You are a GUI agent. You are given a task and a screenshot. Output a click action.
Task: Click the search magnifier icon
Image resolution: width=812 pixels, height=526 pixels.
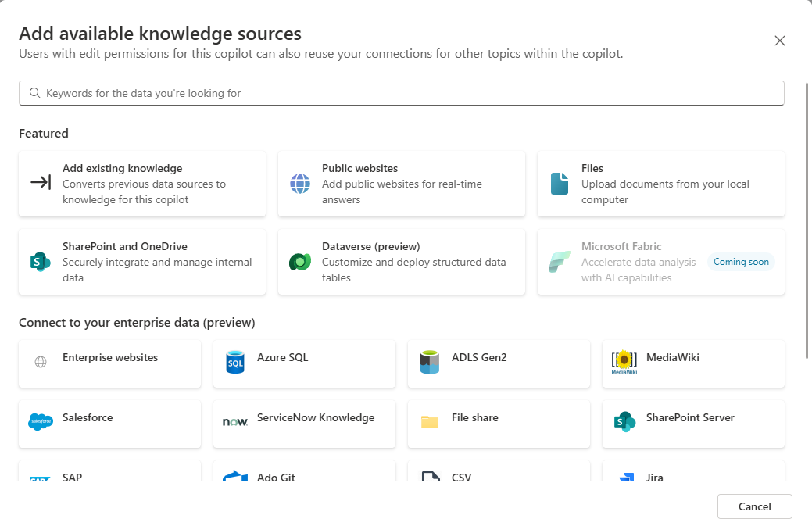tap(34, 93)
